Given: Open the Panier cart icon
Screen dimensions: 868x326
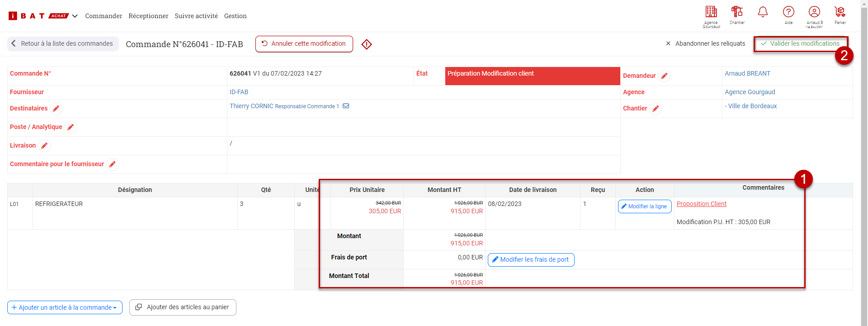Looking at the screenshot, I should pyautogui.click(x=840, y=12).
